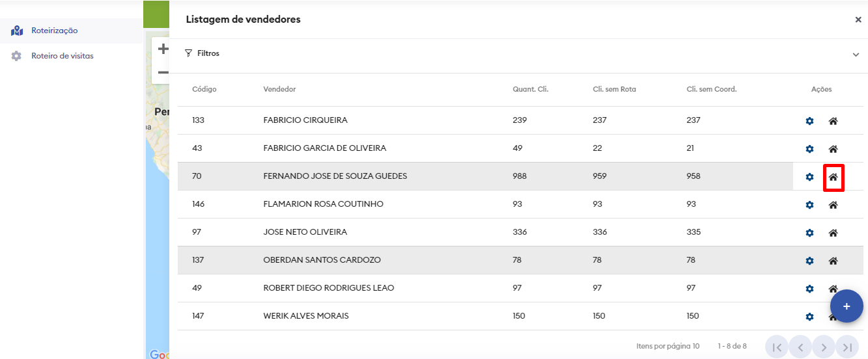The image size is (868, 359).
Task: Click gear icon for WERIK ALVES MORAIS
Action: pos(809,317)
